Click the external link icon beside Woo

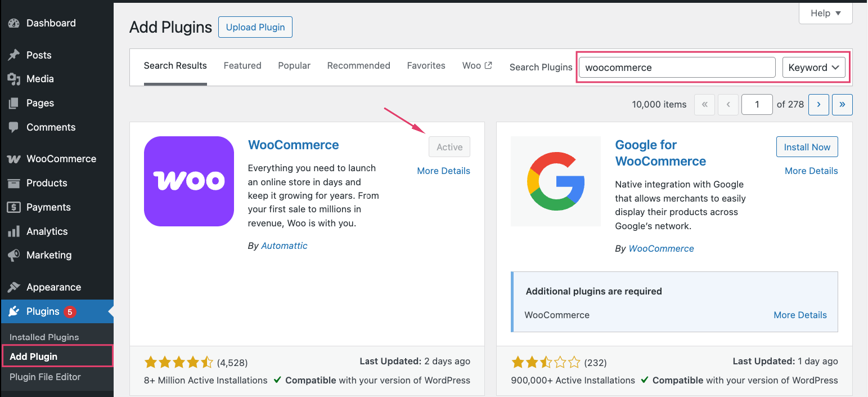488,65
